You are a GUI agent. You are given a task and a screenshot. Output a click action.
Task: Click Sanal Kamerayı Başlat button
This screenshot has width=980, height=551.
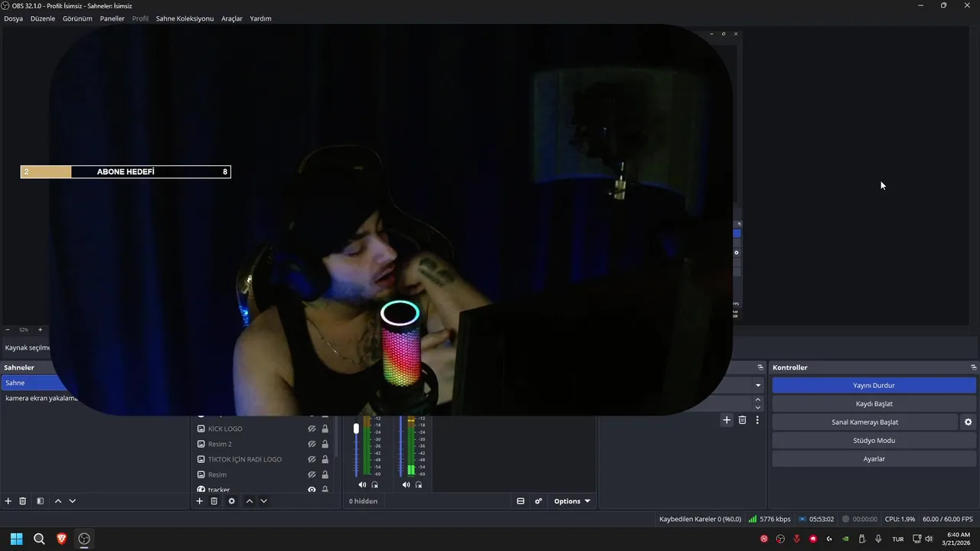[864, 422]
